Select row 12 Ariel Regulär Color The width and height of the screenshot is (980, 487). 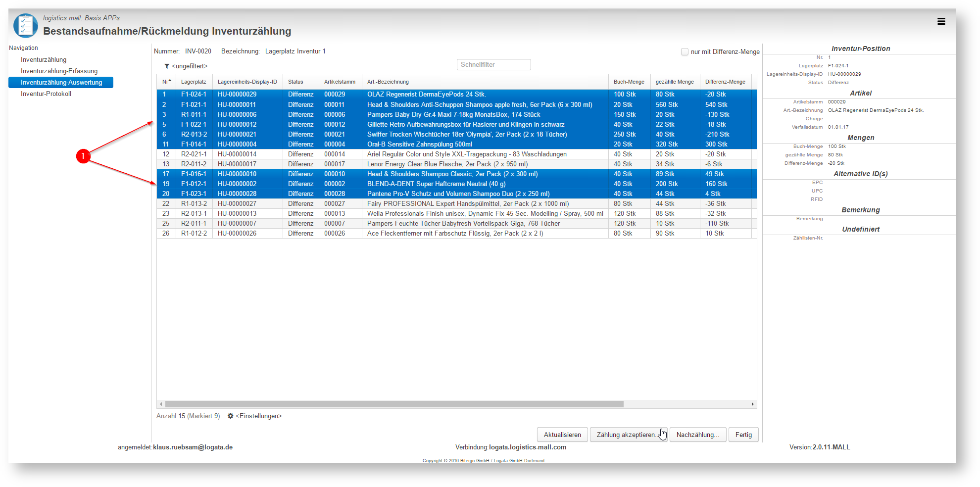[x=456, y=154]
